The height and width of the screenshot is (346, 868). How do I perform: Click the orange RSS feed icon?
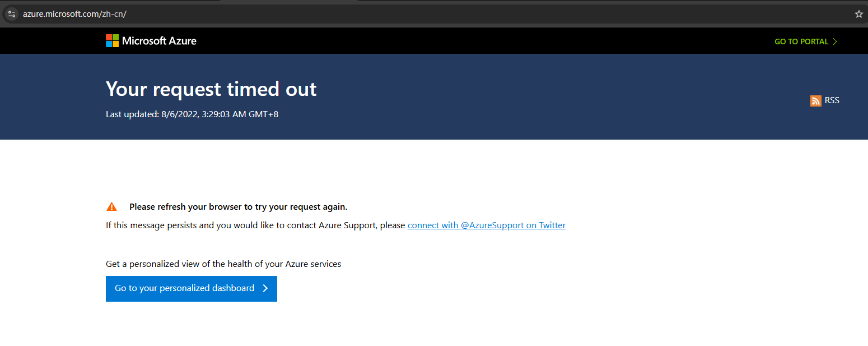816,101
